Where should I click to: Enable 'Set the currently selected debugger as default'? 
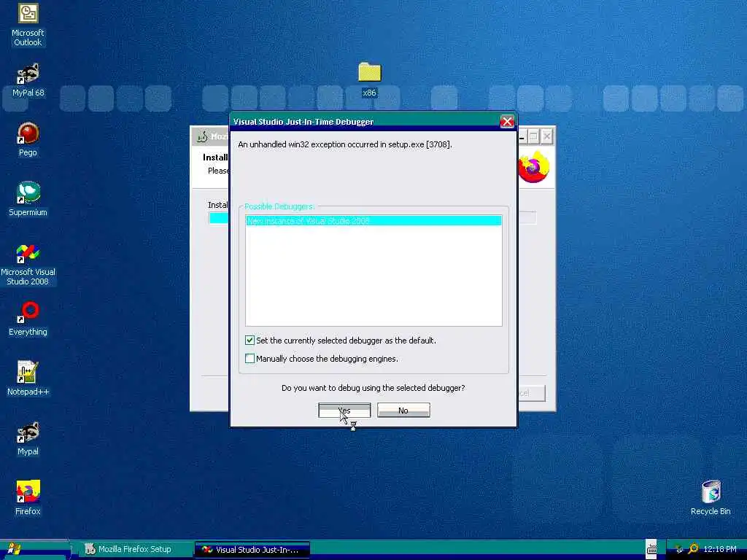249,340
